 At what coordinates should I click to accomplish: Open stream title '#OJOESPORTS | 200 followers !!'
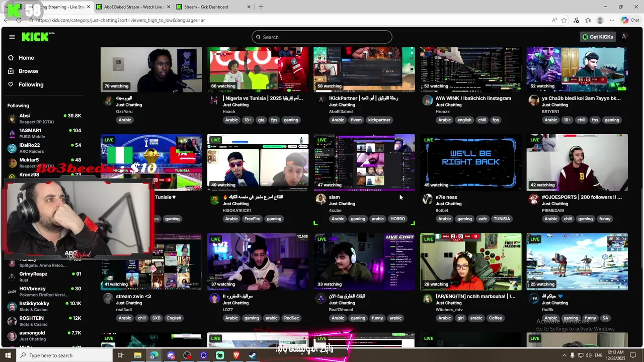[x=582, y=197]
